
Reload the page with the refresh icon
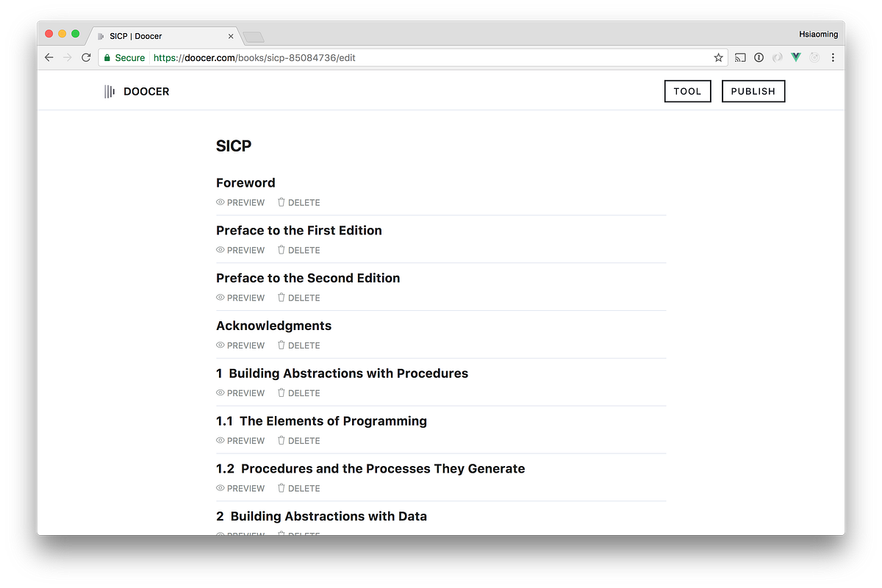(86, 57)
